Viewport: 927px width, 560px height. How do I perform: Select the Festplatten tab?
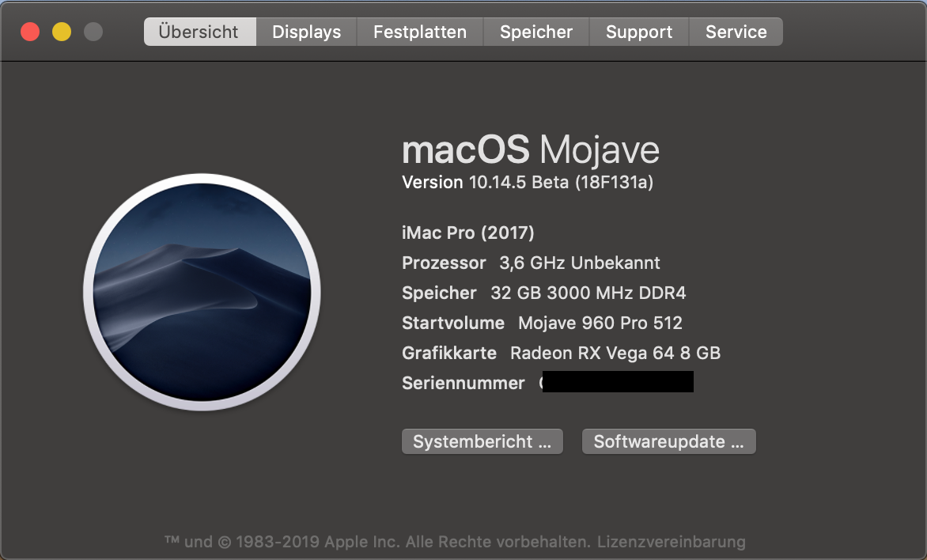(419, 32)
